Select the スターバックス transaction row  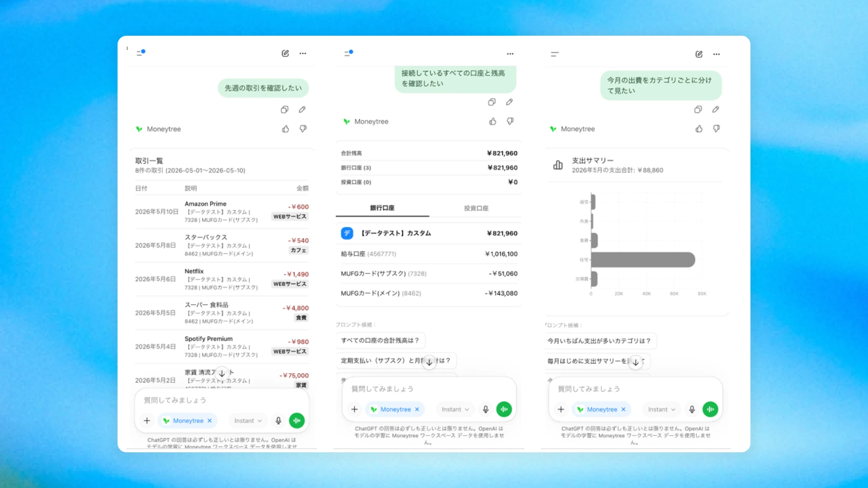click(222, 245)
